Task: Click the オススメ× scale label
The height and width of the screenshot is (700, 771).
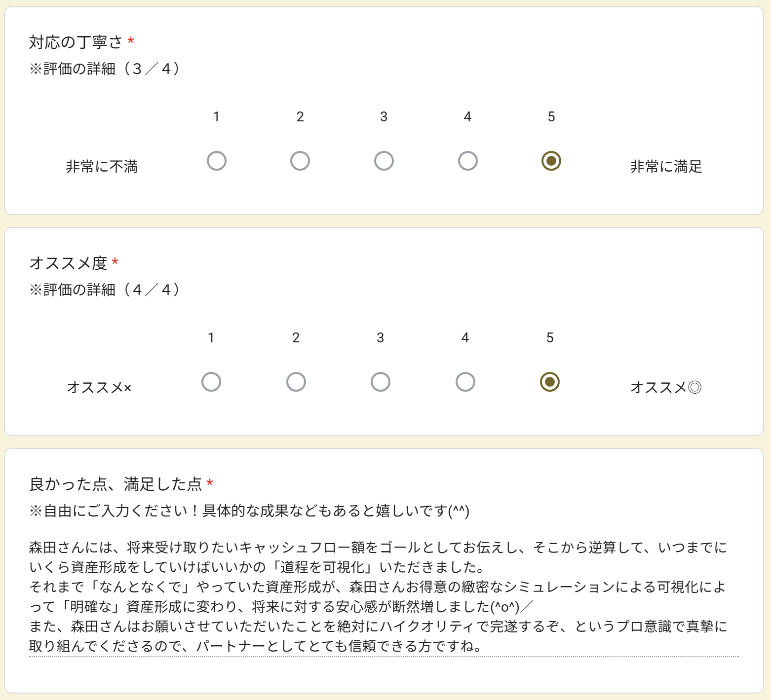Action: pyautogui.click(x=99, y=388)
